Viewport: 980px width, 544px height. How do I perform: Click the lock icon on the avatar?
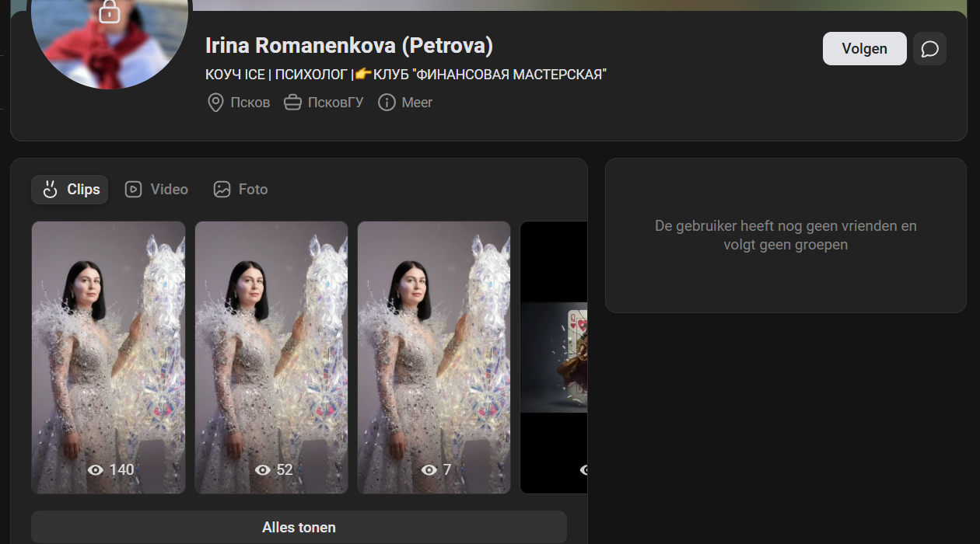point(110,11)
